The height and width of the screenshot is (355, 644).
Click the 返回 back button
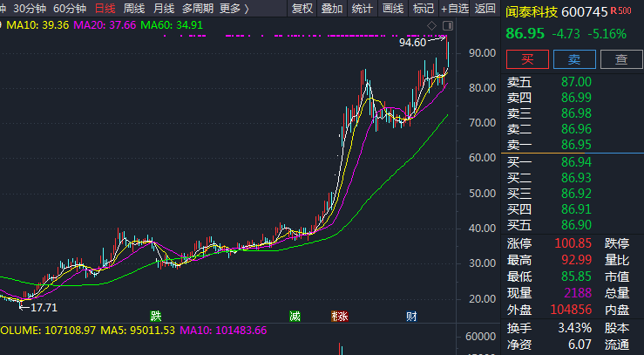(x=485, y=8)
